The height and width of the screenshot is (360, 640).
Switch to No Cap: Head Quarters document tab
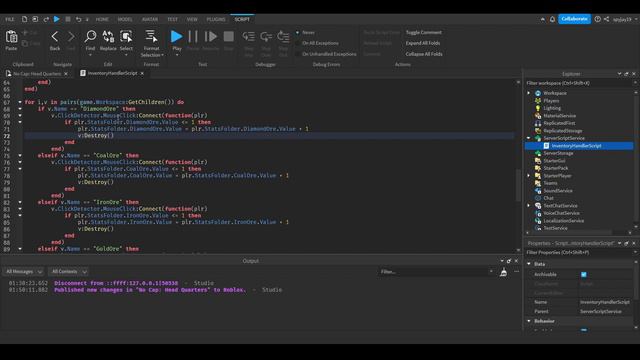(x=37, y=74)
